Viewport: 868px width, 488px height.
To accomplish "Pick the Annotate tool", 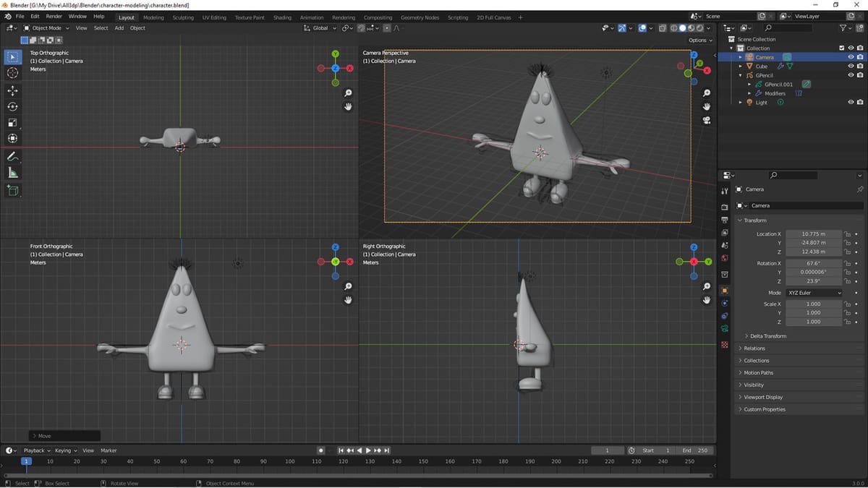I will coord(13,156).
